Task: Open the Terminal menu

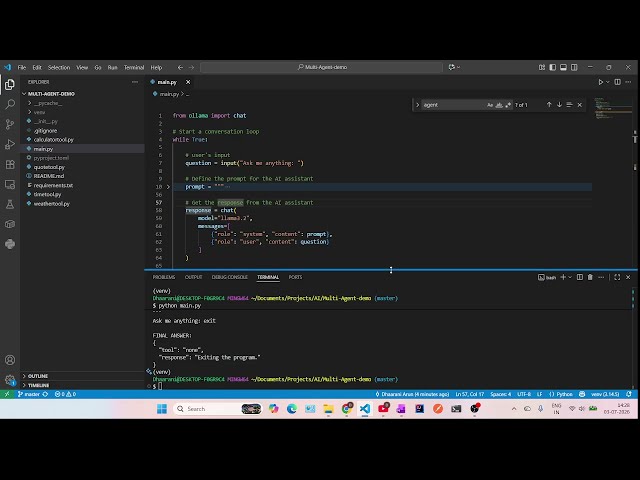Action: click(x=134, y=67)
